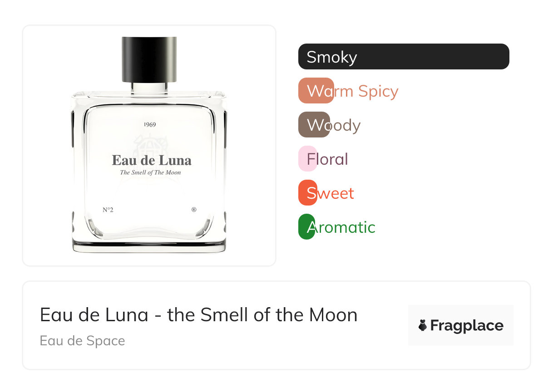Select the Warm Spicy accord bar
Image resolution: width=553 pixels, height=392 pixels.
[316, 91]
